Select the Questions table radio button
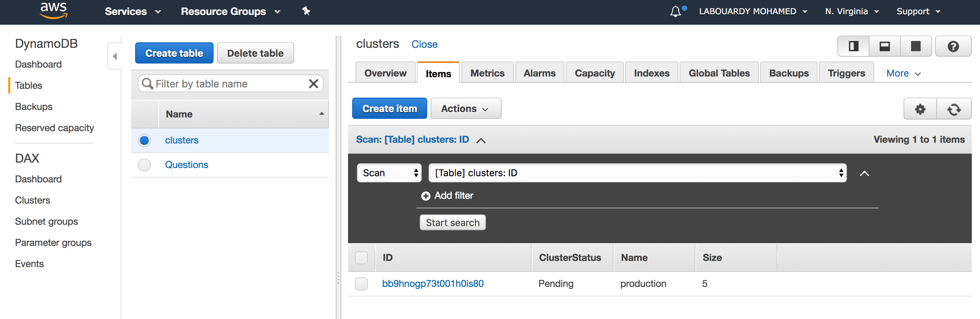 (144, 165)
